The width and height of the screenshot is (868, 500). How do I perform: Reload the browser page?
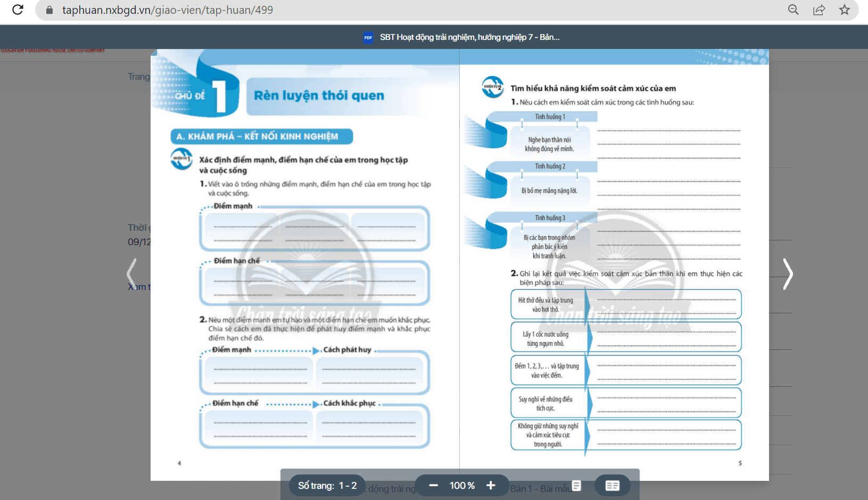(x=18, y=10)
